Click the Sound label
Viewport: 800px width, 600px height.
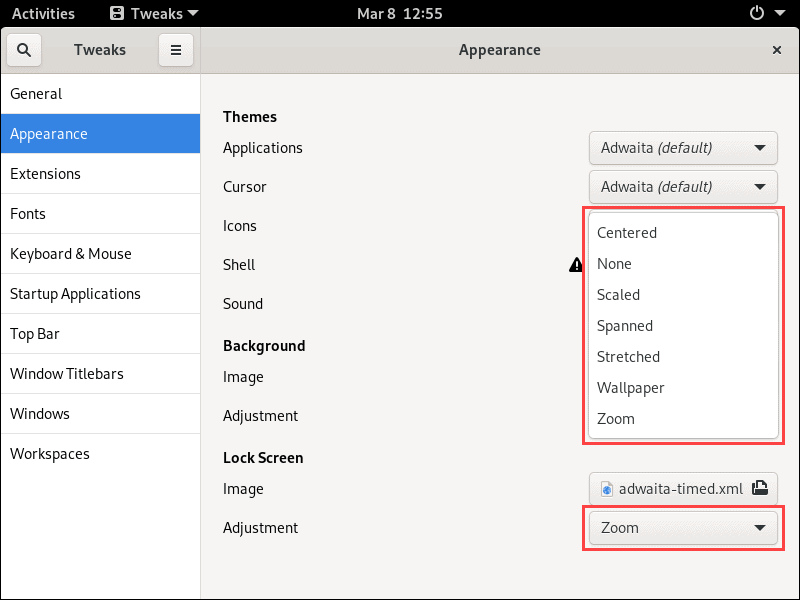[243, 304]
